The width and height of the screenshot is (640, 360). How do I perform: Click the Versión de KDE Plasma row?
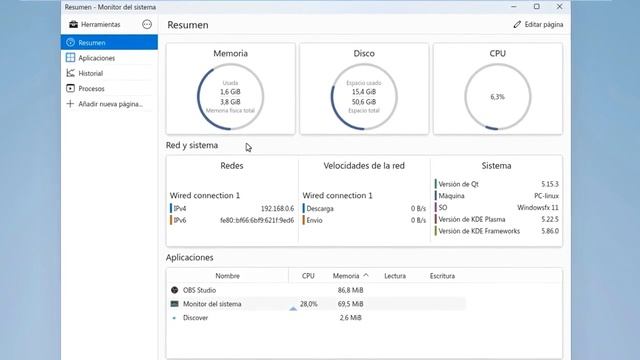tap(497, 220)
